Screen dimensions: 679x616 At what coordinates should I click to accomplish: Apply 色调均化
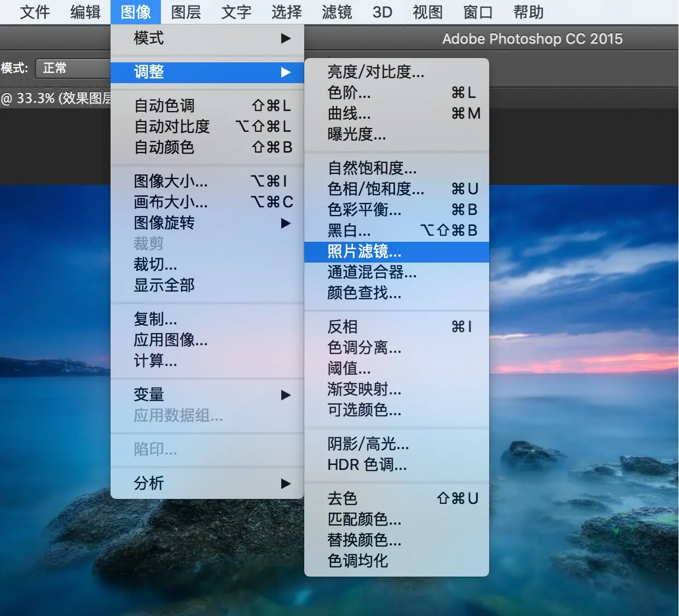pos(397,561)
